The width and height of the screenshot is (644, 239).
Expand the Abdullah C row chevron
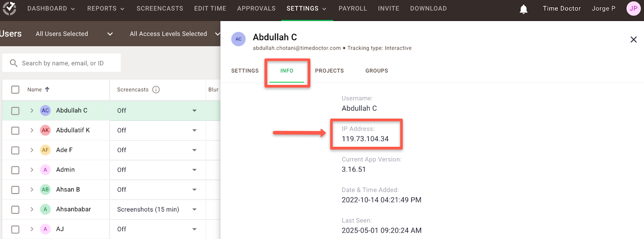pos(31,110)
